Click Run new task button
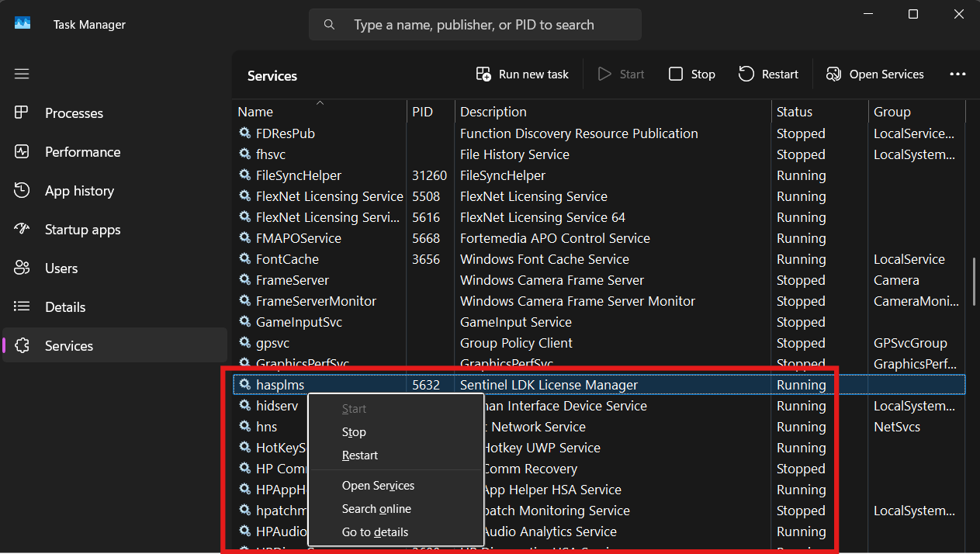 click(x=522, y=74)
